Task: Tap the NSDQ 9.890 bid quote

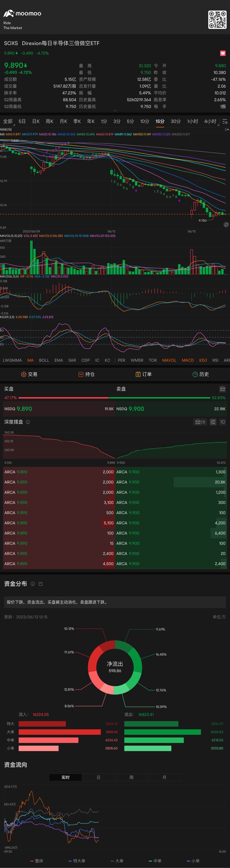Action: coord(59,409)
